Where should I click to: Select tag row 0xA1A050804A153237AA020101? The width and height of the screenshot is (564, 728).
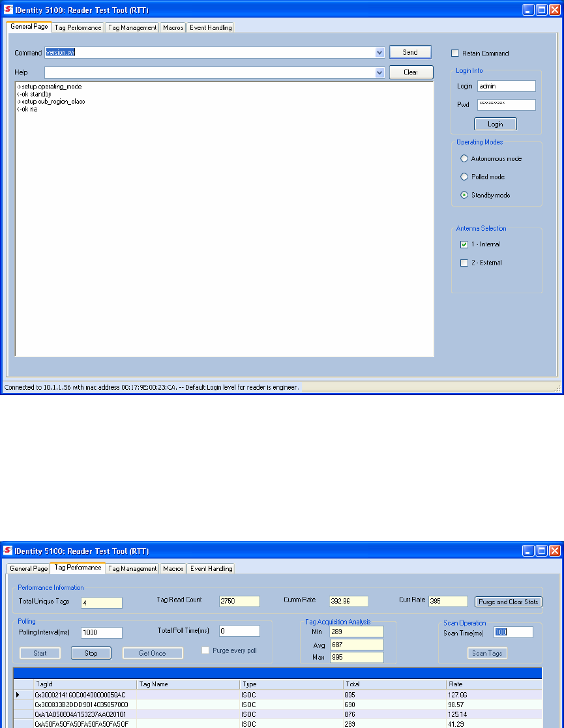point(278,714)
